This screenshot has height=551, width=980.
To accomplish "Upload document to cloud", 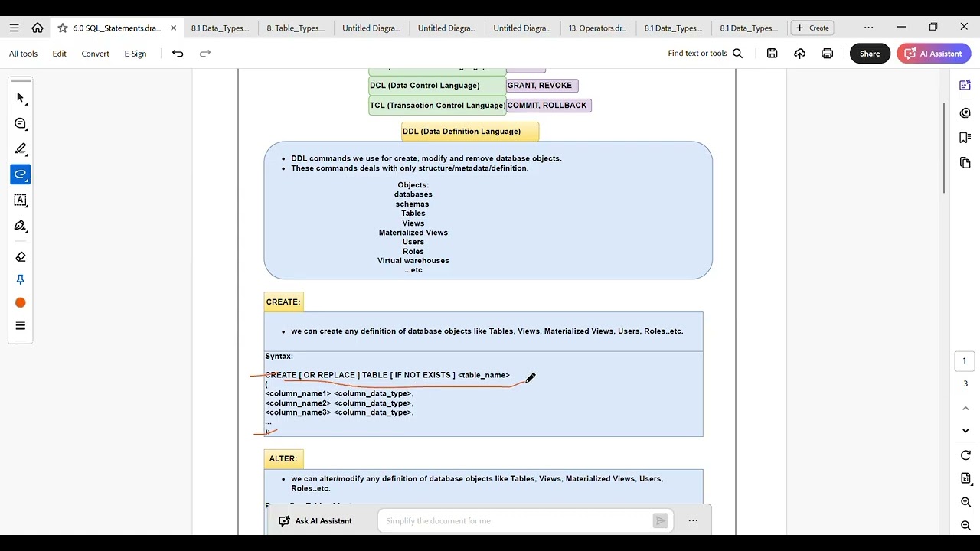I will [x=799, y=54].
